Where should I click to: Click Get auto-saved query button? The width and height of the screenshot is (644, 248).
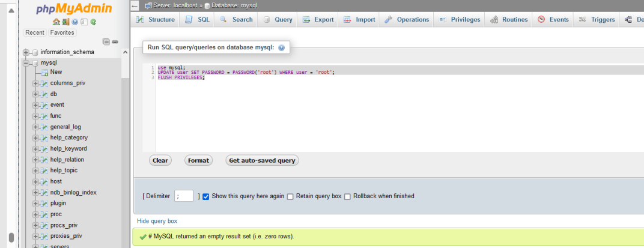[x=262, y=160]
